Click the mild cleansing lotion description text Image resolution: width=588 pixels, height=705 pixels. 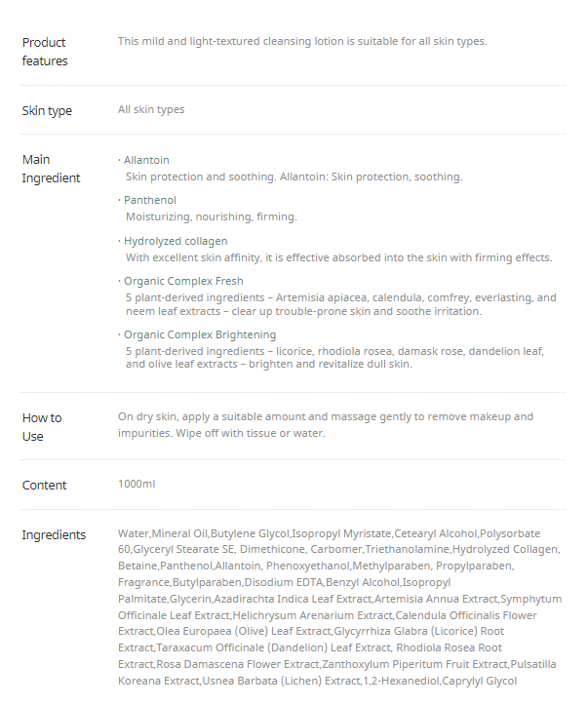click(x=302, y=41)
